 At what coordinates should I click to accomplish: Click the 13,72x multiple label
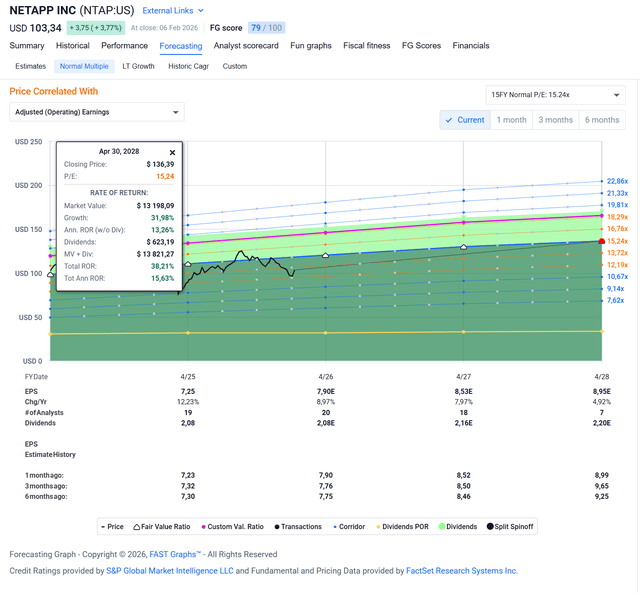pos(617,253)
